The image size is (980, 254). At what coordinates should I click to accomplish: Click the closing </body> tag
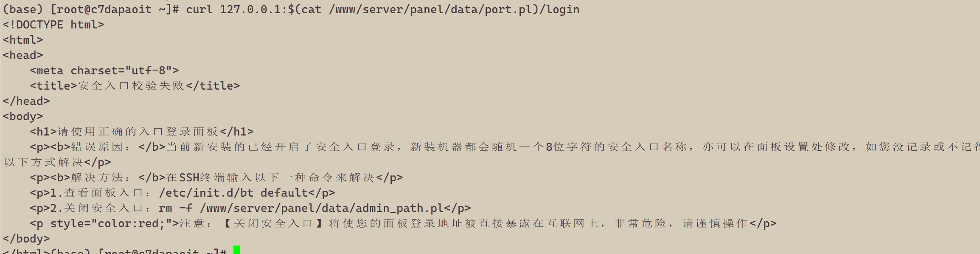coord(26,239)
